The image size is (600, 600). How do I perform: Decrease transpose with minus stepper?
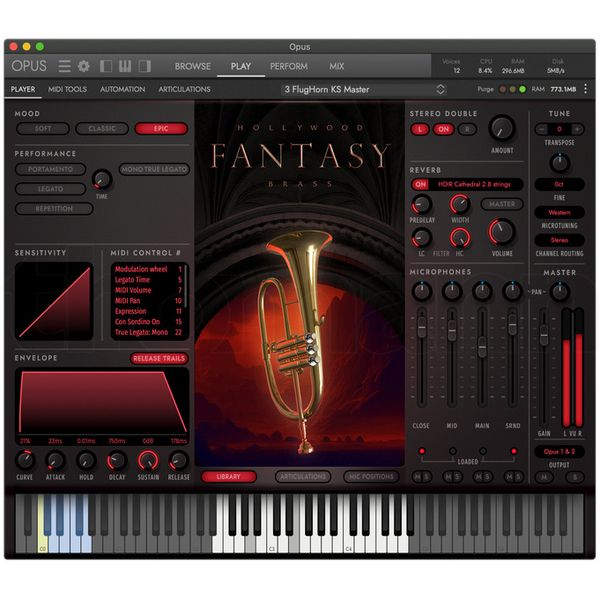pos(541,129)
